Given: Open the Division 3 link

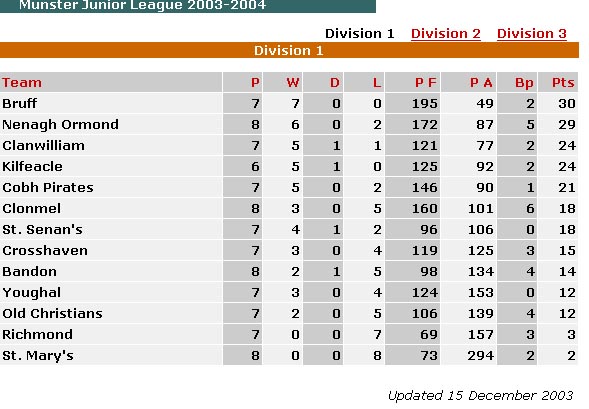Looking at the screenshot, I should [532, 33].
